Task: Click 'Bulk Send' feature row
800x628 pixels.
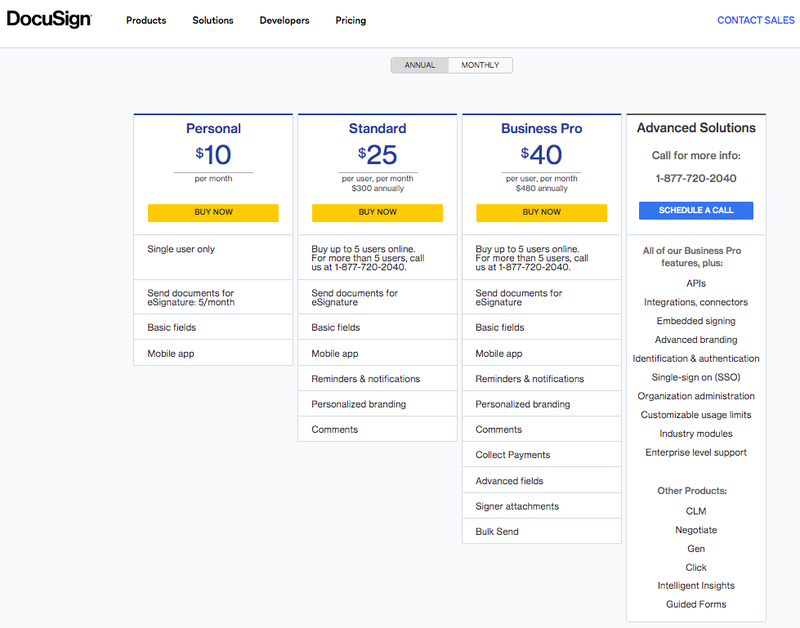Action: coord(541,532)
